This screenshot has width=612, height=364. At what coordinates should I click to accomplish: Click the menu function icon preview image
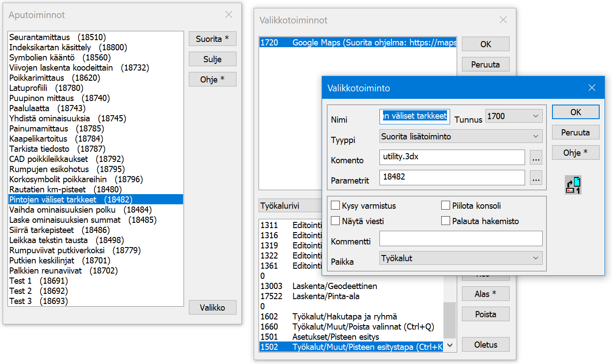tap(574, 185)
